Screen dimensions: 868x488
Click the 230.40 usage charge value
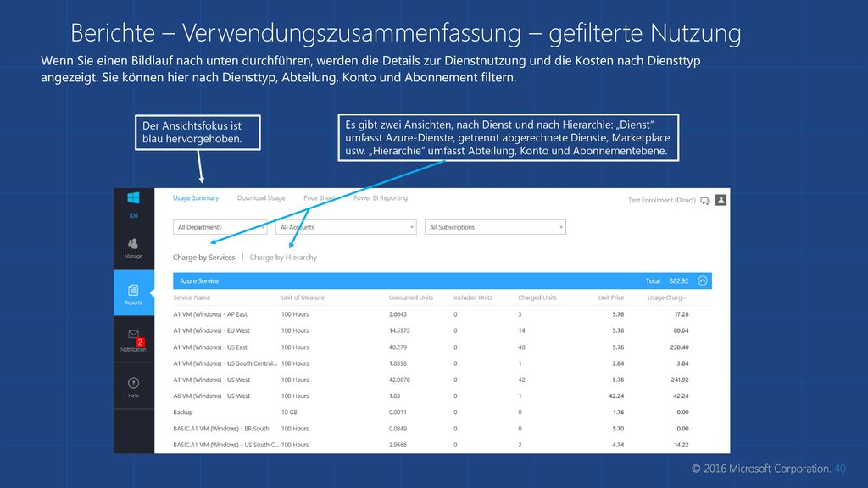679,347
